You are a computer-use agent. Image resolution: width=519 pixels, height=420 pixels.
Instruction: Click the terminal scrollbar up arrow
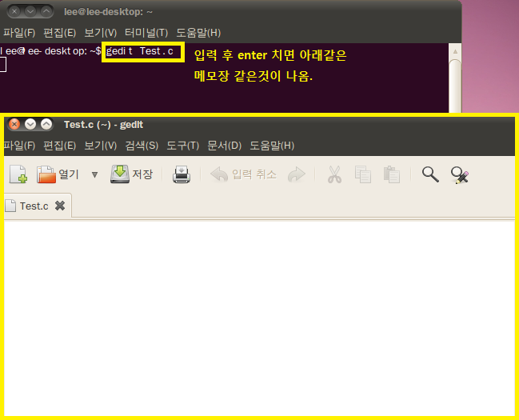pos(455,51)
